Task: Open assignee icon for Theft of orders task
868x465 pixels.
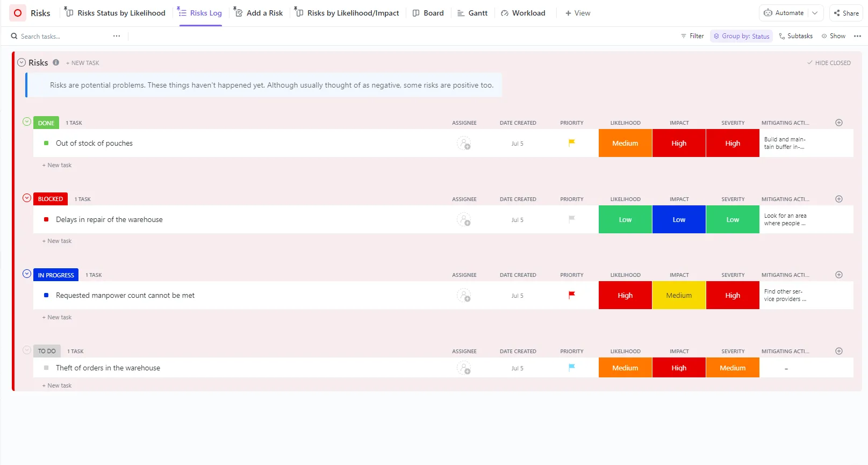Action: (x=464, y=368)
